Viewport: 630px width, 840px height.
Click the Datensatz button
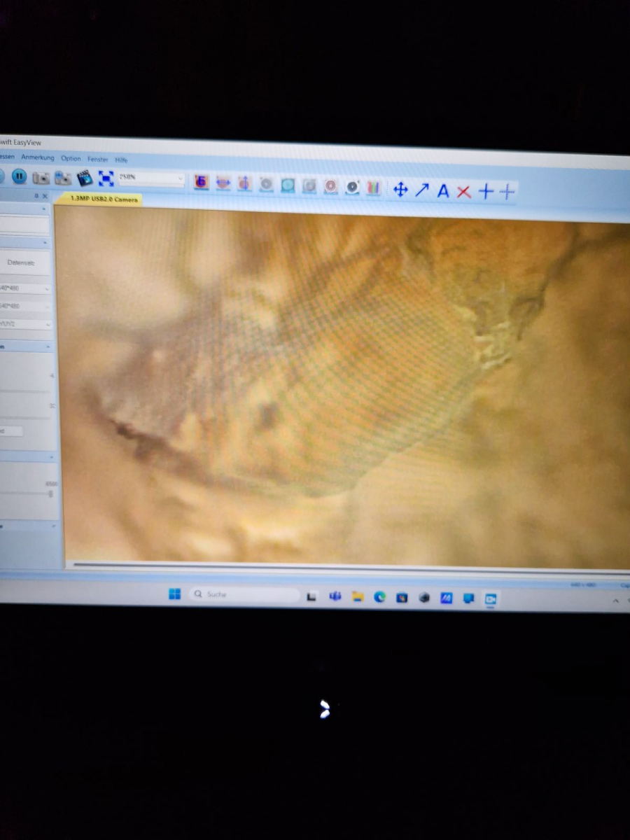click(x=20, y=262)
